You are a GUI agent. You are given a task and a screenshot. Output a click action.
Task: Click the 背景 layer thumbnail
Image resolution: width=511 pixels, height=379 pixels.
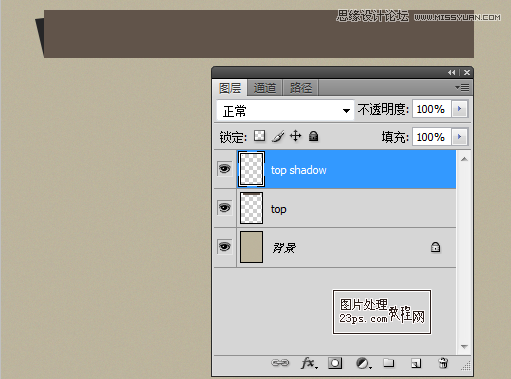(x=251, y=247)
